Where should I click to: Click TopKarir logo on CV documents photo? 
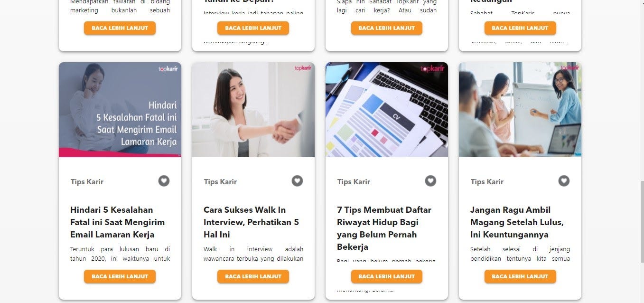point(433,68)
